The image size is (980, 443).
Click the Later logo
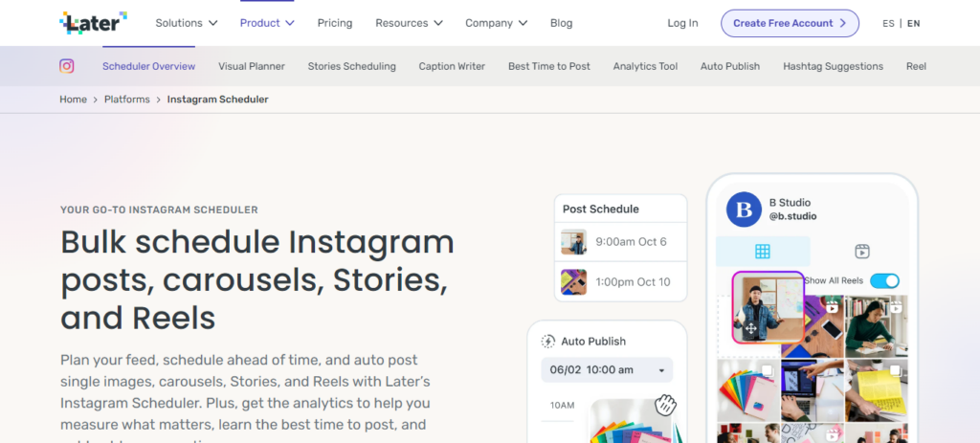click(93, 22)
